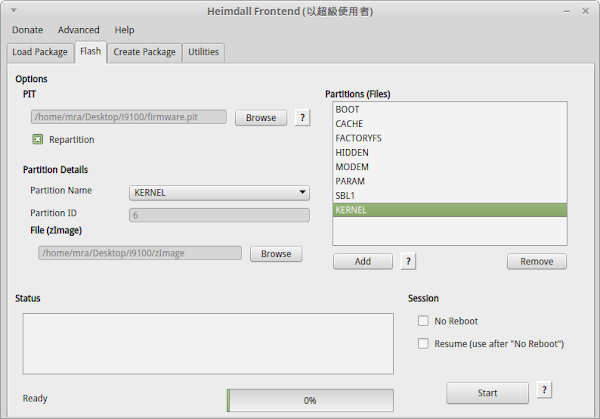Enable the No Reboot checkbox
600x419 pixels.
click(x=423, y=321)
